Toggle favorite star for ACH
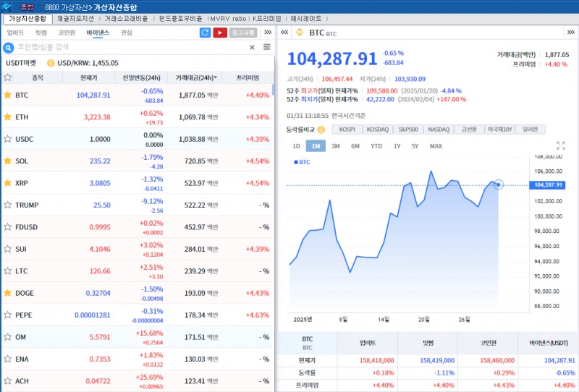 7,380
